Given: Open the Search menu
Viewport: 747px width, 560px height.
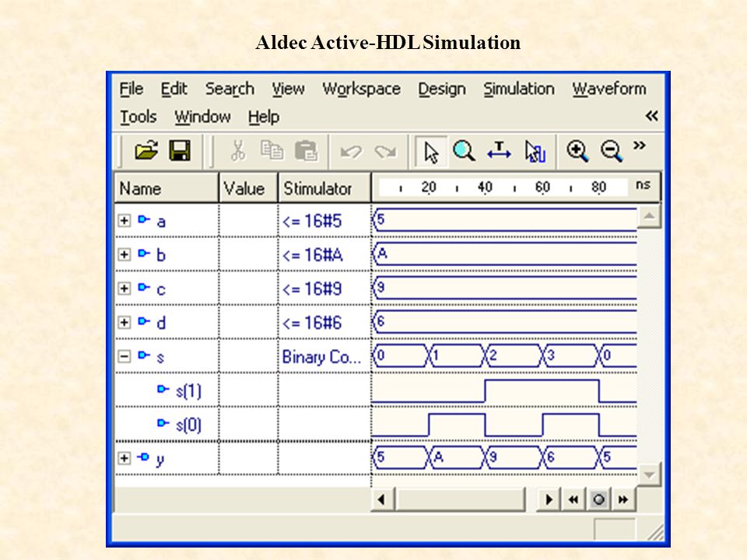Looking at the screenshot, I should [x=230, y=89].
